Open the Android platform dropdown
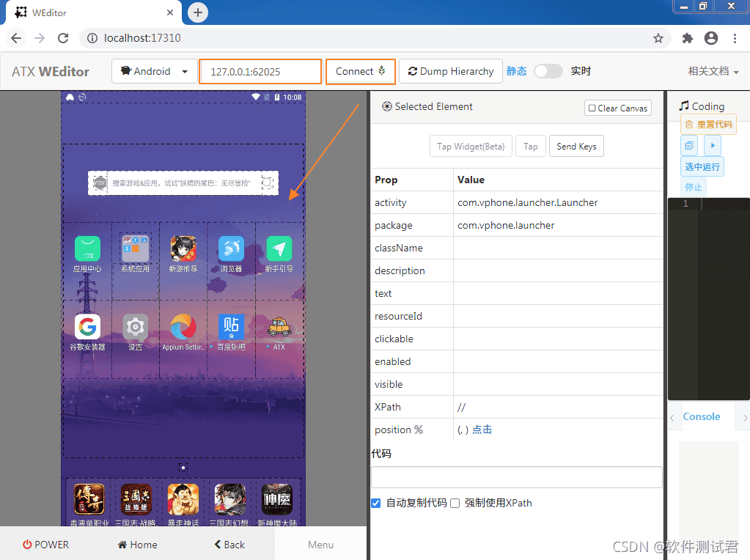 tap(154, 71)
